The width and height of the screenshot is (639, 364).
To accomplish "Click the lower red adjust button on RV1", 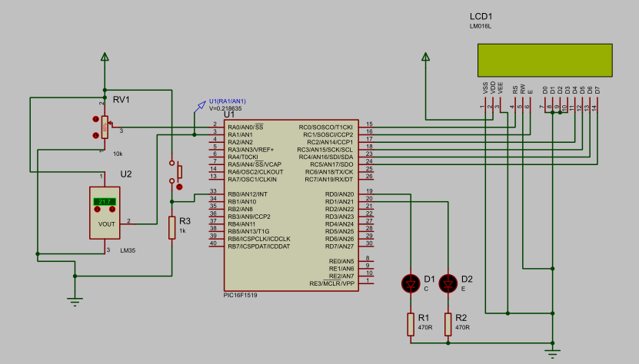I will point(96,135).
